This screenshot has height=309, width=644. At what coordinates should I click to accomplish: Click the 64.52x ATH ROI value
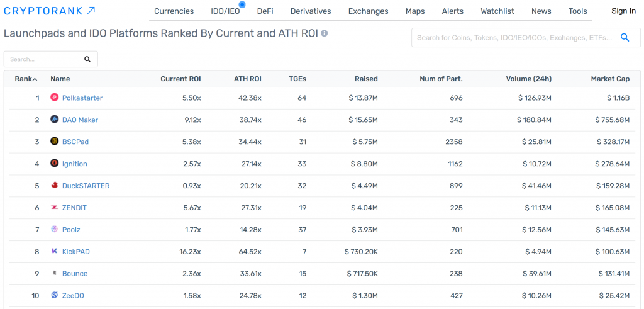click(x=250, y=252)
